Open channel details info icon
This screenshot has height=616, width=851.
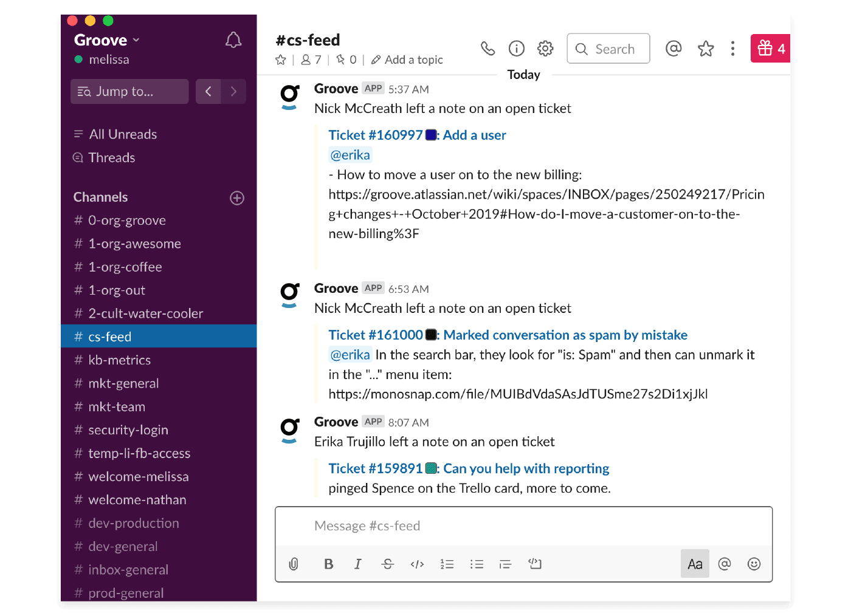[x=516, y=48]
